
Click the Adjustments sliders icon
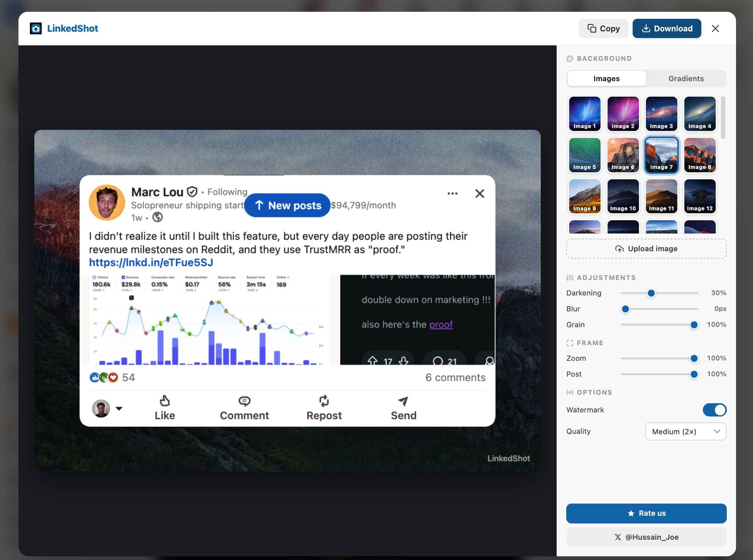click(x=570, y=277)
